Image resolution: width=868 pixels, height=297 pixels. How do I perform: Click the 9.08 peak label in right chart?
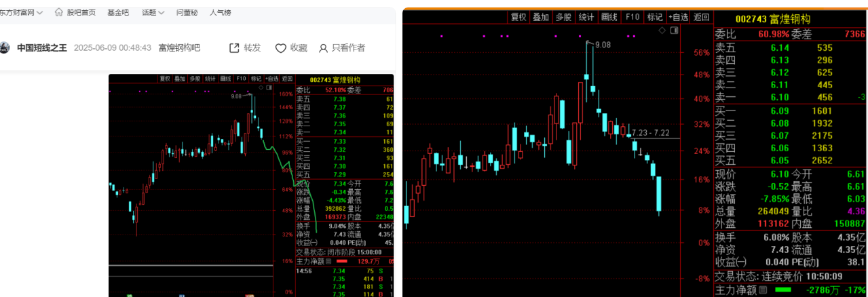(x=602, y=45)
